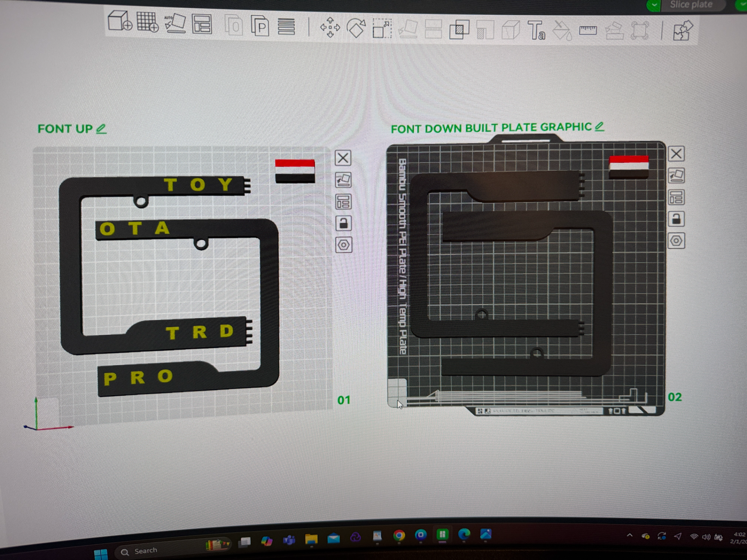
Task: Select the Scale tool
Action: click(x=382, y=29)
